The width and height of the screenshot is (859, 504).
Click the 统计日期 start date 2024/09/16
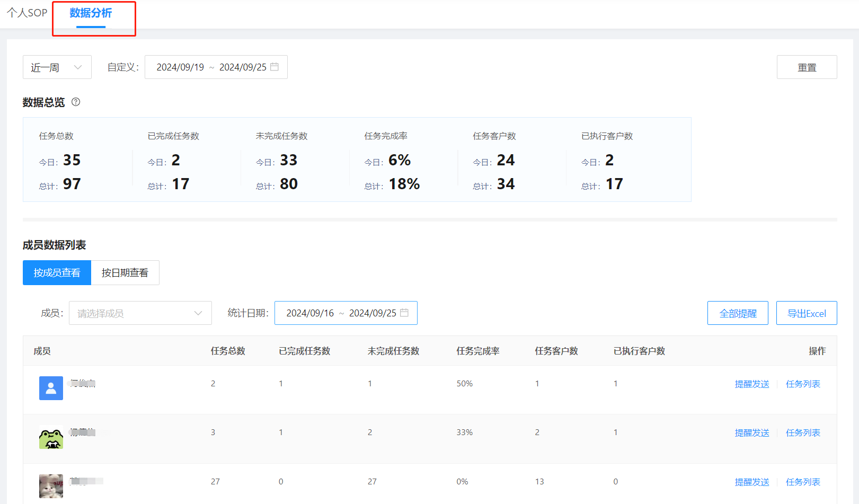[310, 313]
